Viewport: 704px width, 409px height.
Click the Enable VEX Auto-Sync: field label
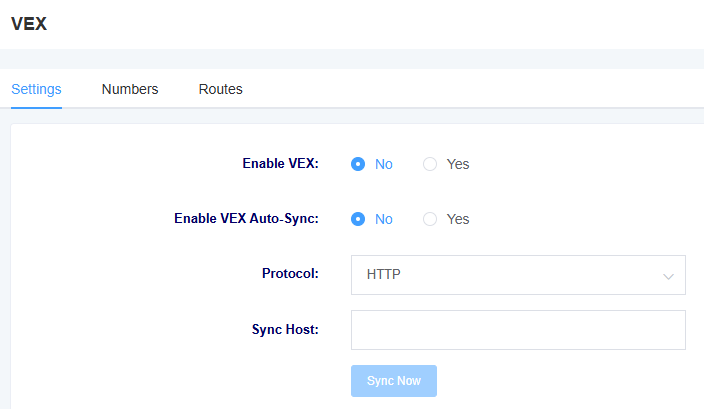pos(246,219)
